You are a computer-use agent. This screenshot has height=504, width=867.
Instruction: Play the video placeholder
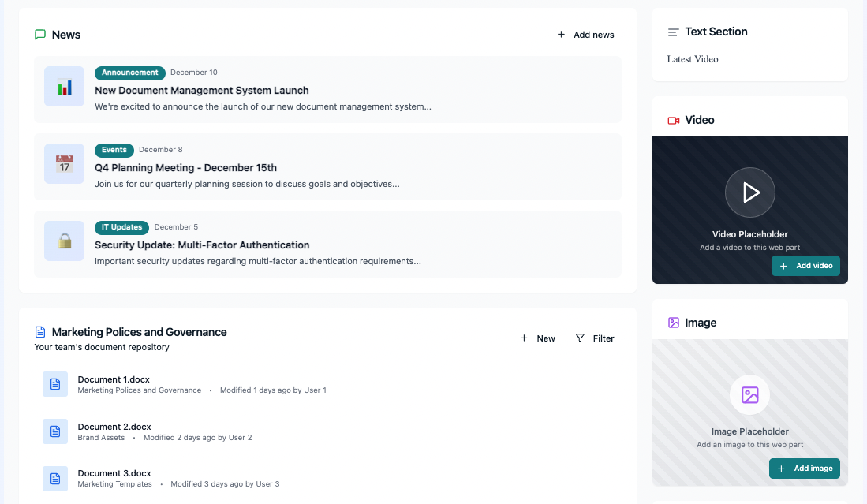coord(749,192)
